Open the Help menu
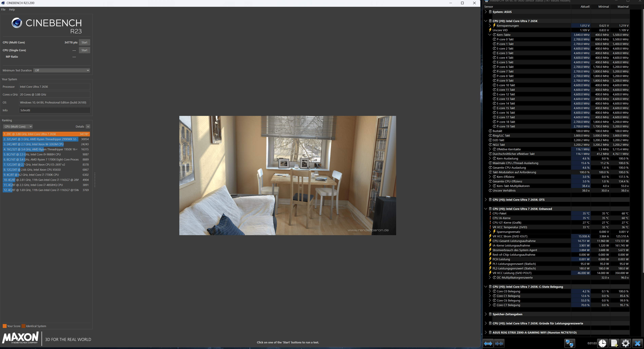The width and height of the screenshot is (644, 349). (x=12, y=10)
